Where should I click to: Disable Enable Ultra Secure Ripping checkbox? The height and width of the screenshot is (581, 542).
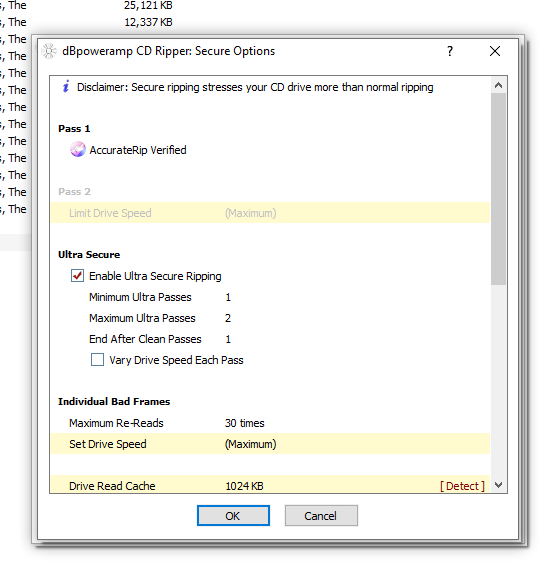(77, 276)
